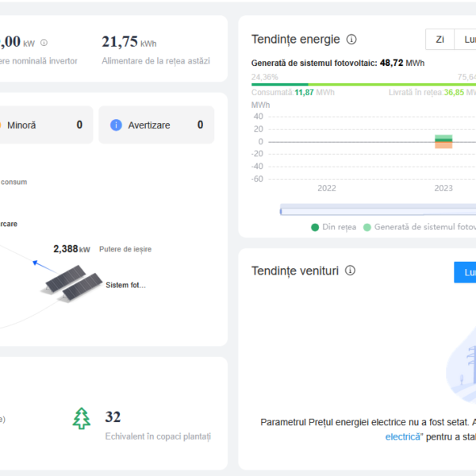Open the Avertizare alarms card

pos(156,125)
